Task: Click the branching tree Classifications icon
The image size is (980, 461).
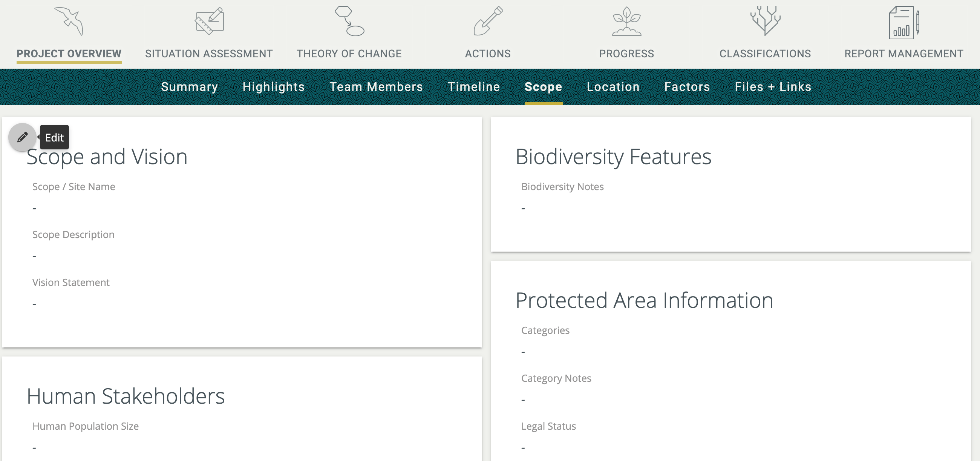Action: (x=765, y=22)
